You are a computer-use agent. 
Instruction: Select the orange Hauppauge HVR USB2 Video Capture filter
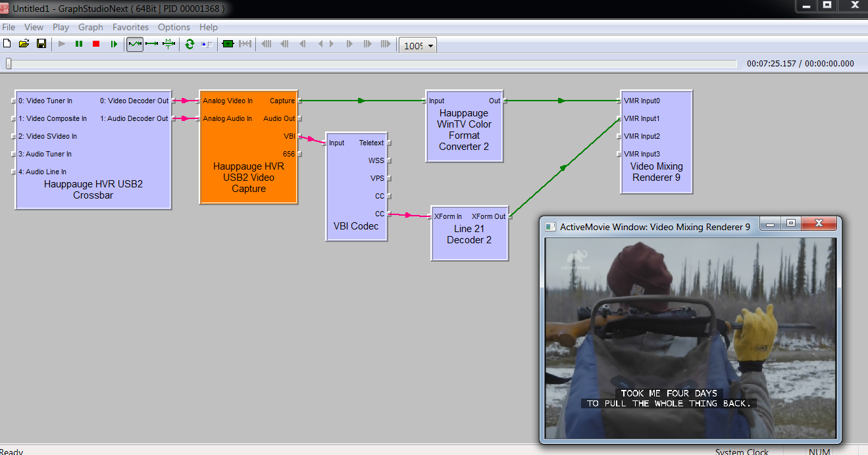pos(248,178)
